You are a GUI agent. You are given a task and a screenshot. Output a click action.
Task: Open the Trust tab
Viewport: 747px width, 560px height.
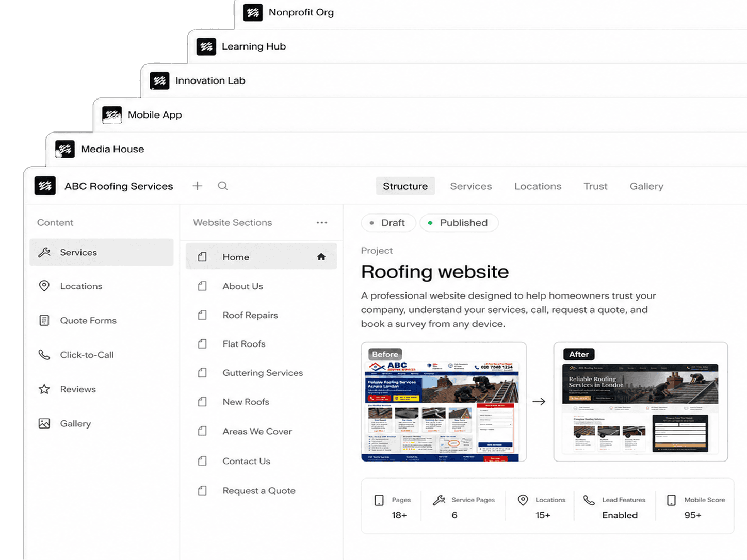[595, 186]
